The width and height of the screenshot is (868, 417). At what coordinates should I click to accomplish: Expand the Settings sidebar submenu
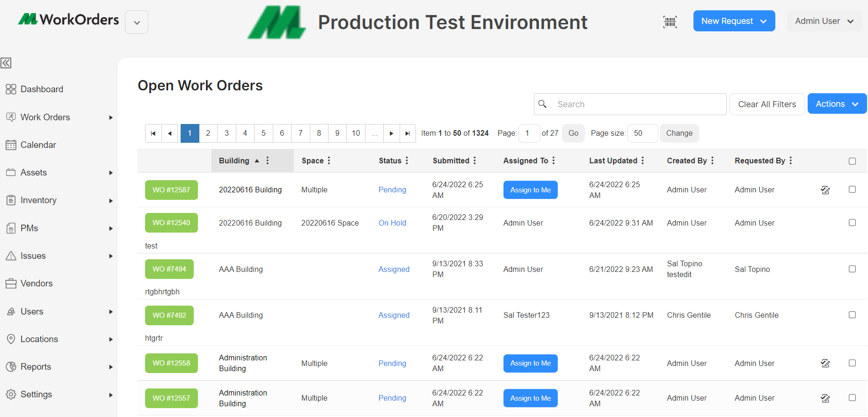tap(111, 395)
